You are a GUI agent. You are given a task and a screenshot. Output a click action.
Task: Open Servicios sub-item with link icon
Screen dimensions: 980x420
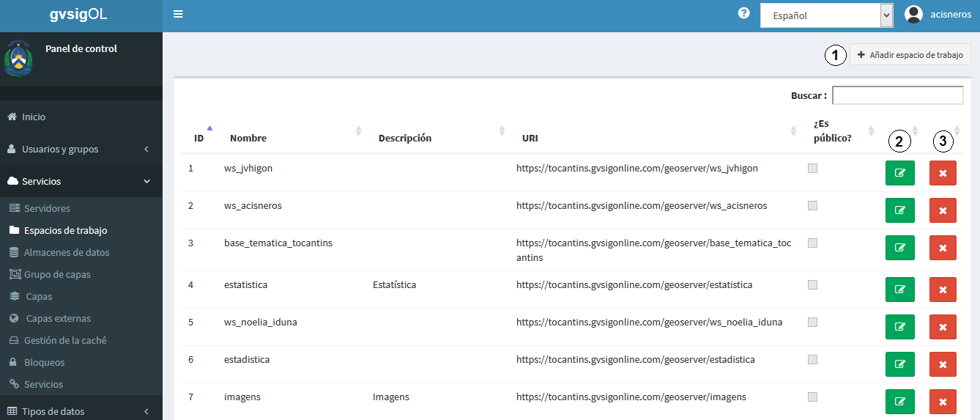43,384
